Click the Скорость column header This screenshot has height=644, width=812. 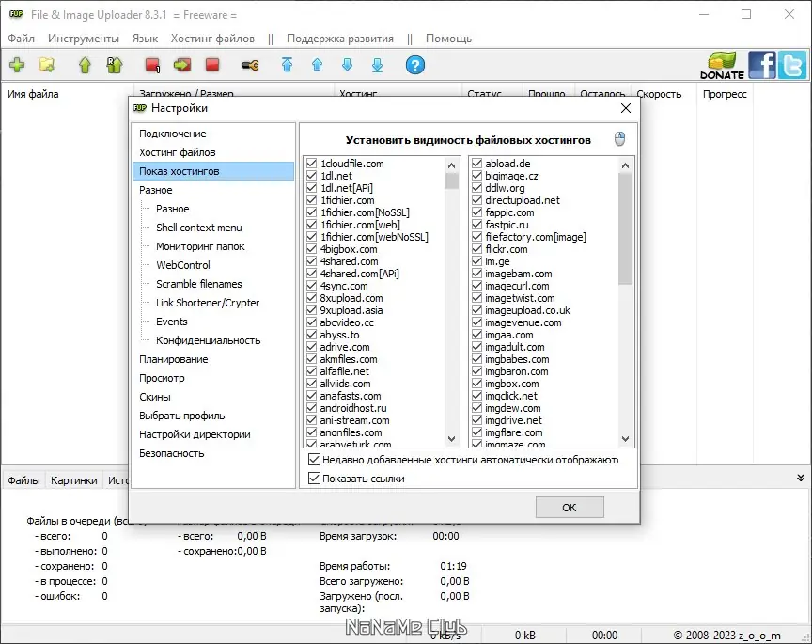[659, 94]
